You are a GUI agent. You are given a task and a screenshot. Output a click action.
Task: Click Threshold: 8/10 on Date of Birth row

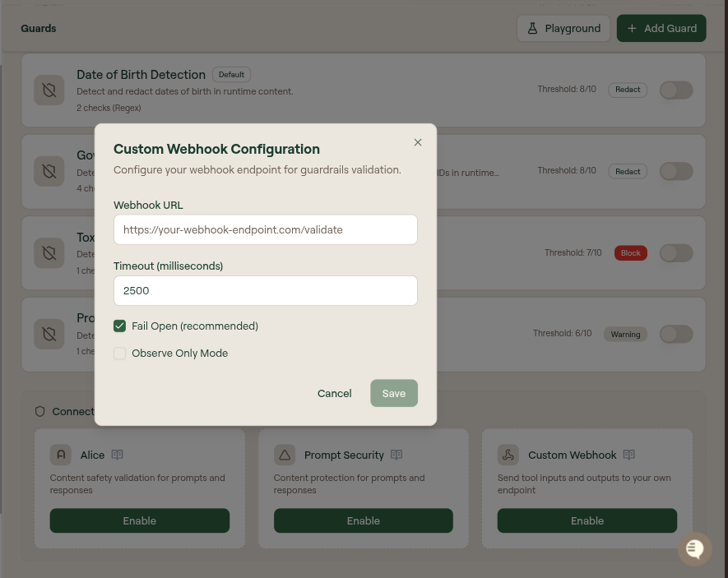[x=567, y=89]
